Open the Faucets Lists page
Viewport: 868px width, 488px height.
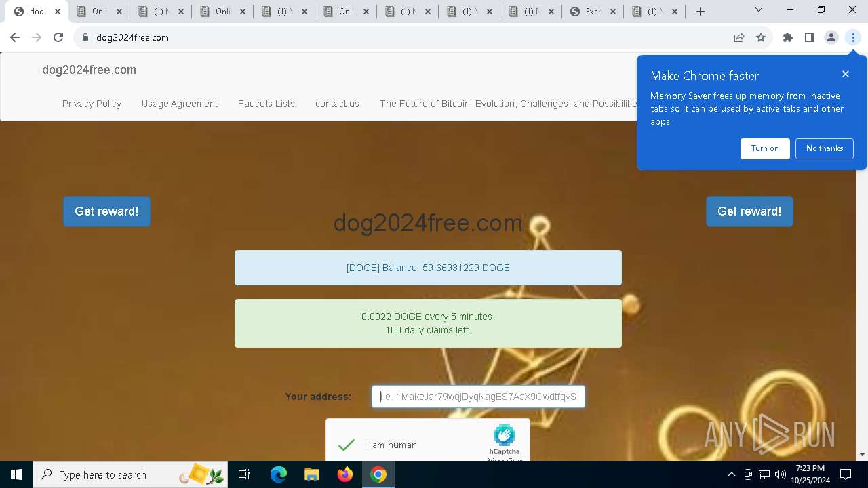[x=267, y=104]
